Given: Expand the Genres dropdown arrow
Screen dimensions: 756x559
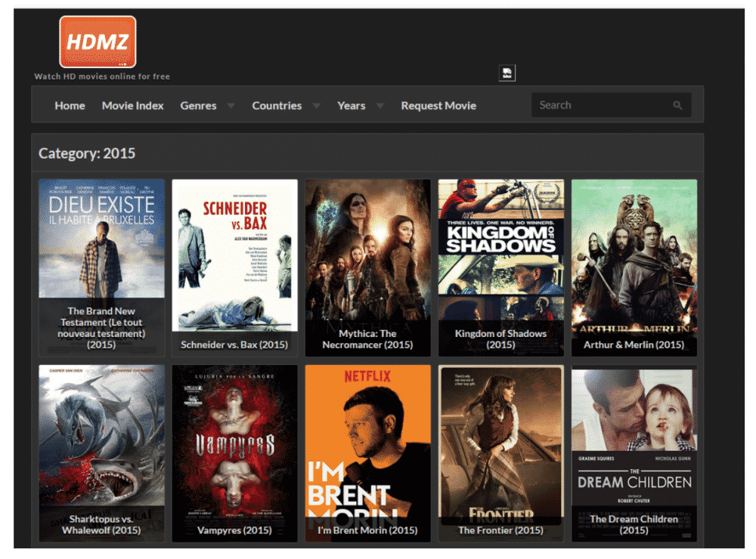Looking at the screenshot, I should click(x=231, y=106).
